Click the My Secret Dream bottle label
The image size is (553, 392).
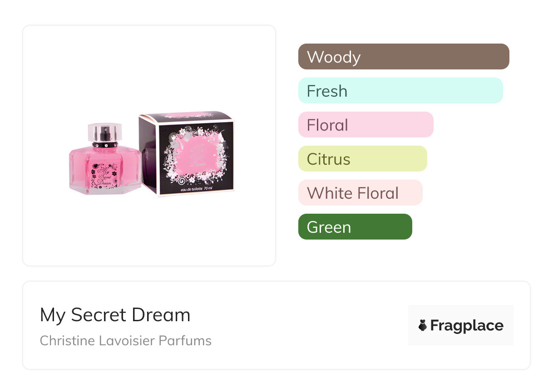pos(104,176)
